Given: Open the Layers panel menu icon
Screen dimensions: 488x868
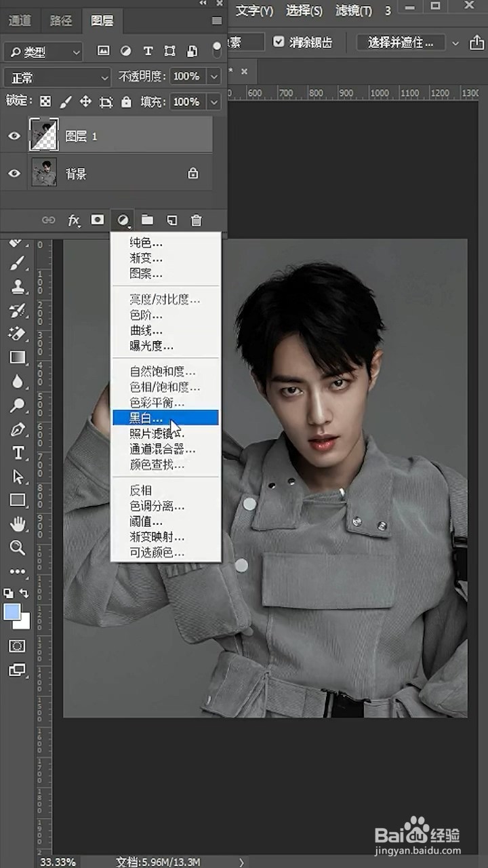Looking at the screenshot, I should (x=217, y=21).
